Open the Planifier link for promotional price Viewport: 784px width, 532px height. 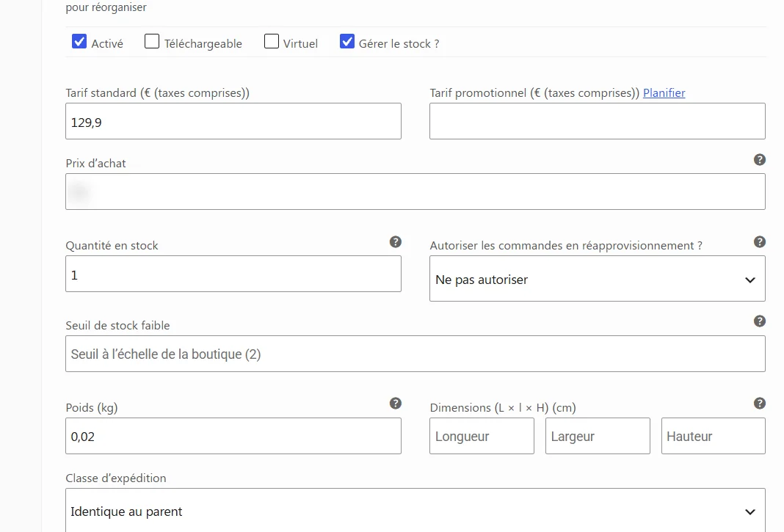tap(664, 93)
